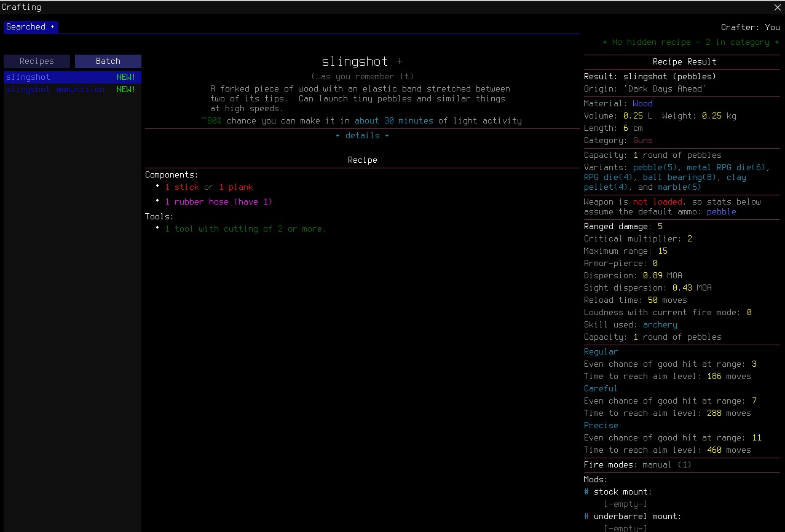The width and height of the screenshot is (785, 532).
Task: Click the default ammo 'pebble' text
Action: 722,212
